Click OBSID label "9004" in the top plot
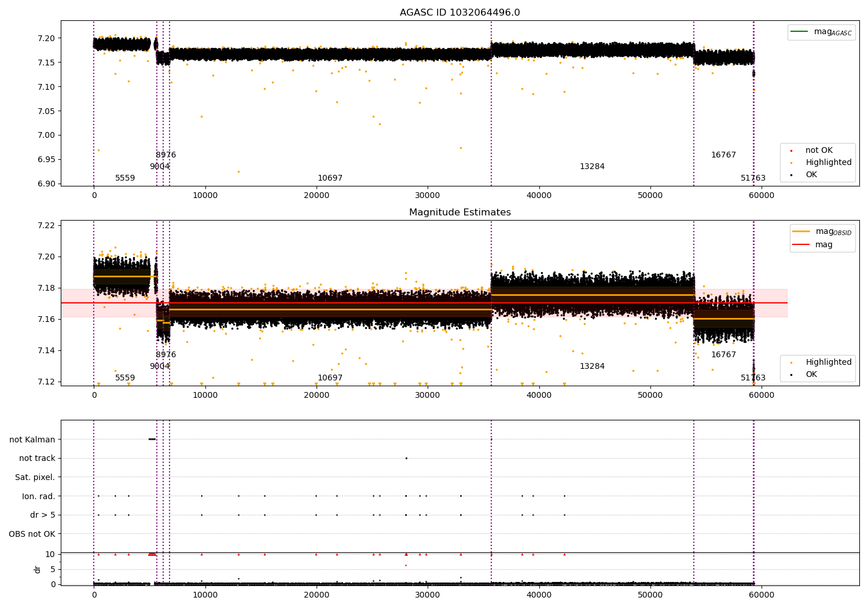 [160, 167]
